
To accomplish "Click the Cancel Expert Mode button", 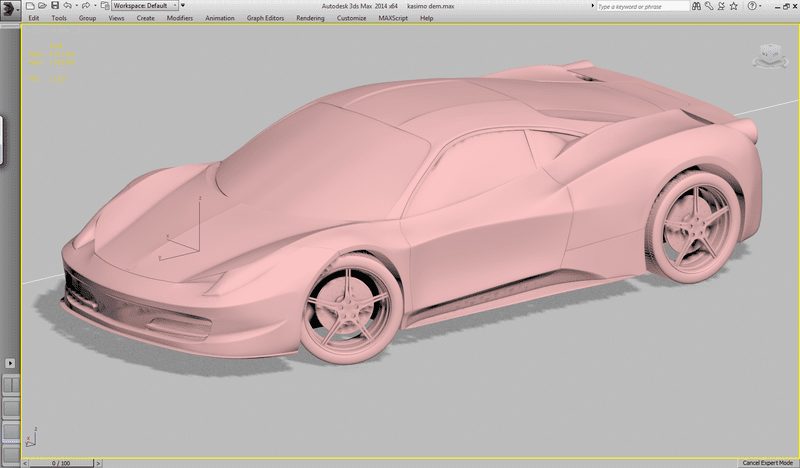I will (768, 463).
